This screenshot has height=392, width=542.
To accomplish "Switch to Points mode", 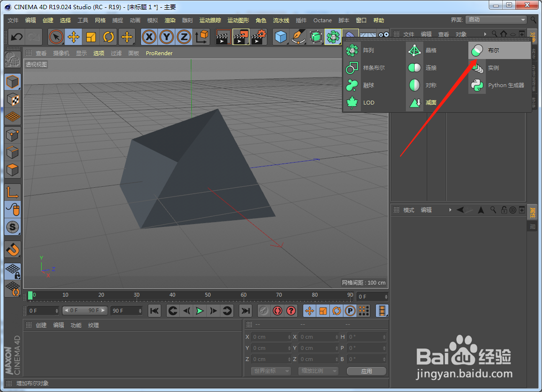I will [13, 135].
